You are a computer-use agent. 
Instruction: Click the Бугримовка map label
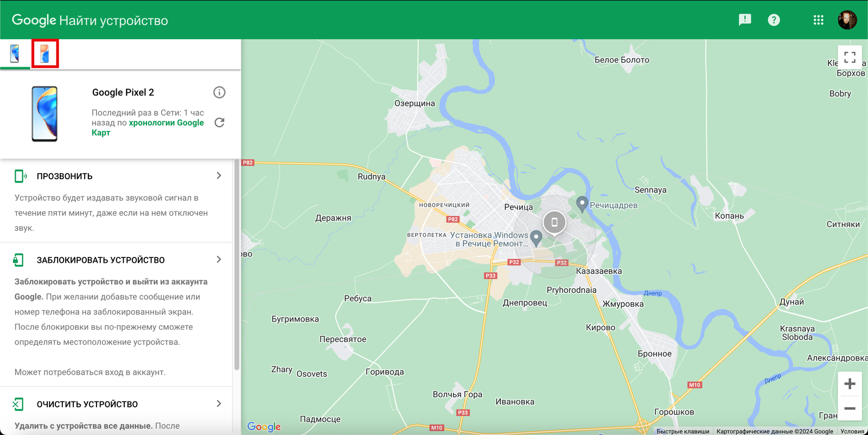pyautogui.click(x=295, y=319)
